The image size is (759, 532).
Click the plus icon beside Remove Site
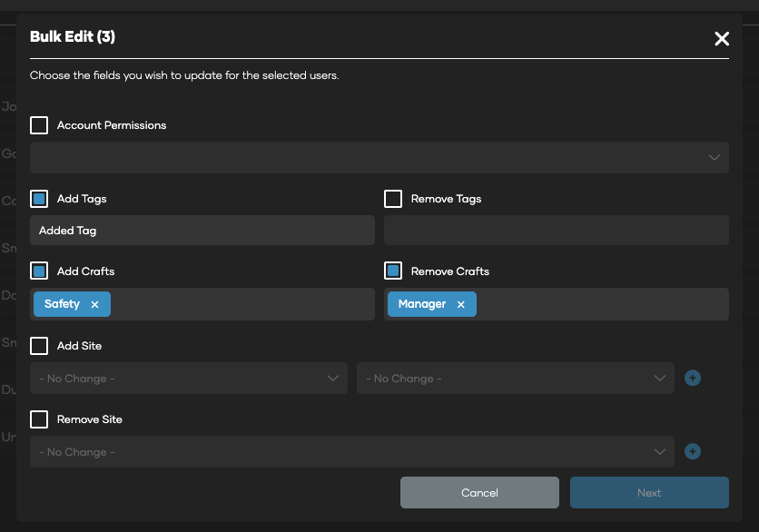(692, 451)
